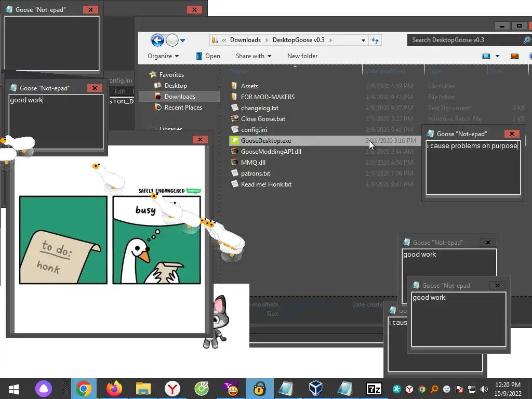Click the Refresh button beside address bar
This screenshot has width=532, height=399.
[375, 41]
